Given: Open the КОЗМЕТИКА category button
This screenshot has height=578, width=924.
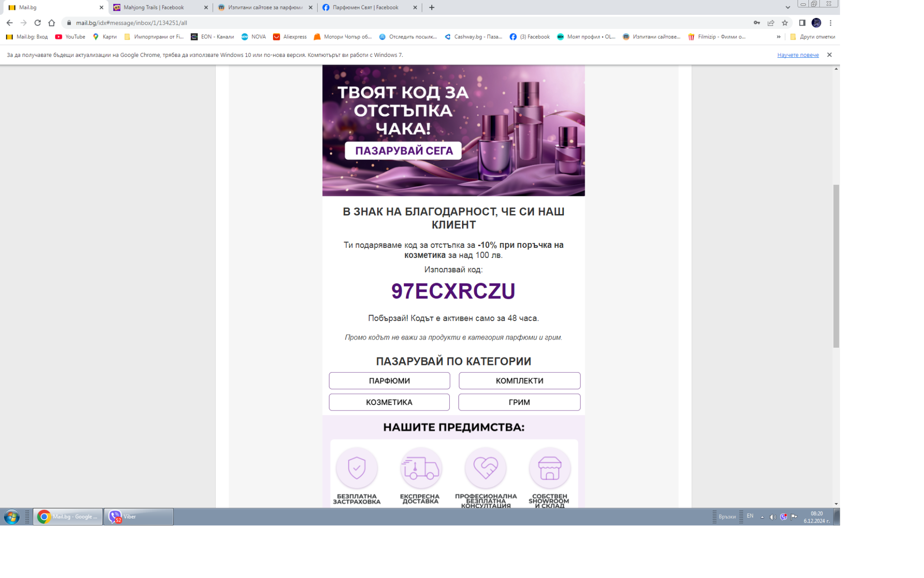Looking at the screenshot, I should click(389, 402).
